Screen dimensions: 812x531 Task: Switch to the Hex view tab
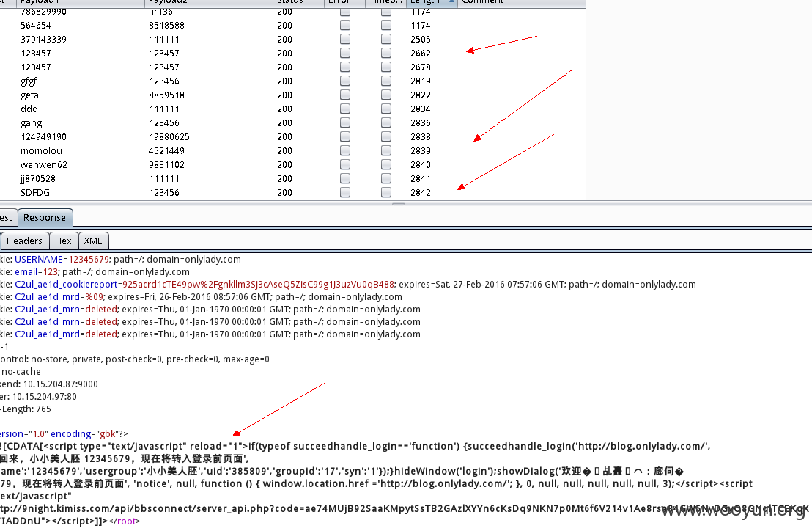[63, 241]
